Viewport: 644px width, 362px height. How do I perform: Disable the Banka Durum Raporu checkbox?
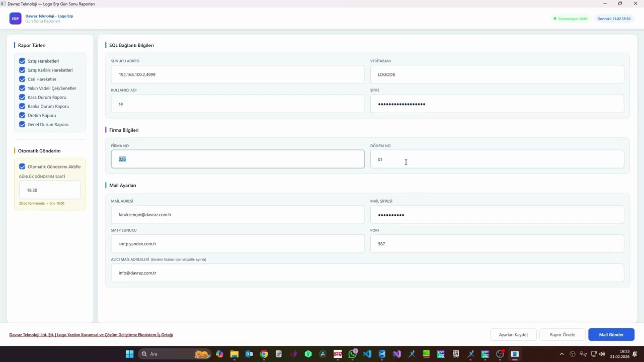click(22, 107)
